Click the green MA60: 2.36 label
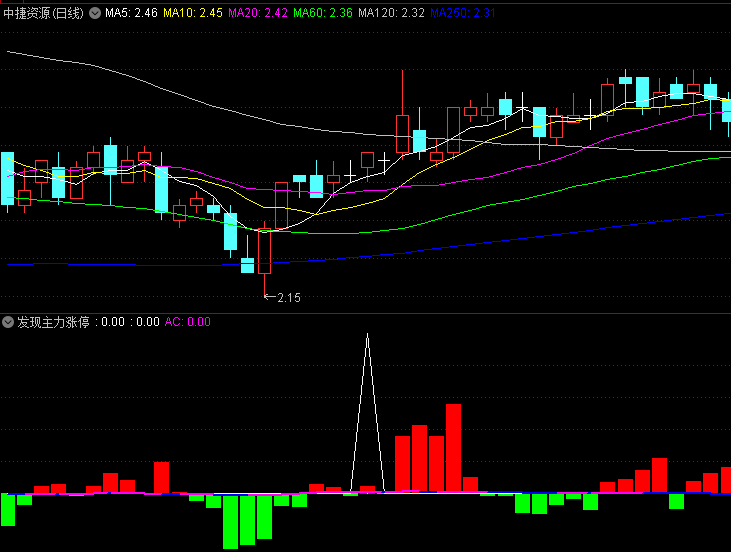 click(323, 13)
